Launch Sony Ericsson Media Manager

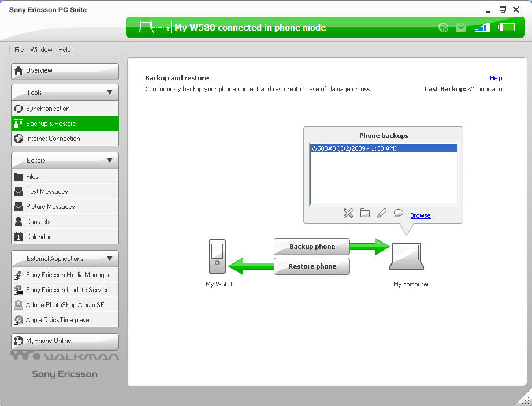65,275
